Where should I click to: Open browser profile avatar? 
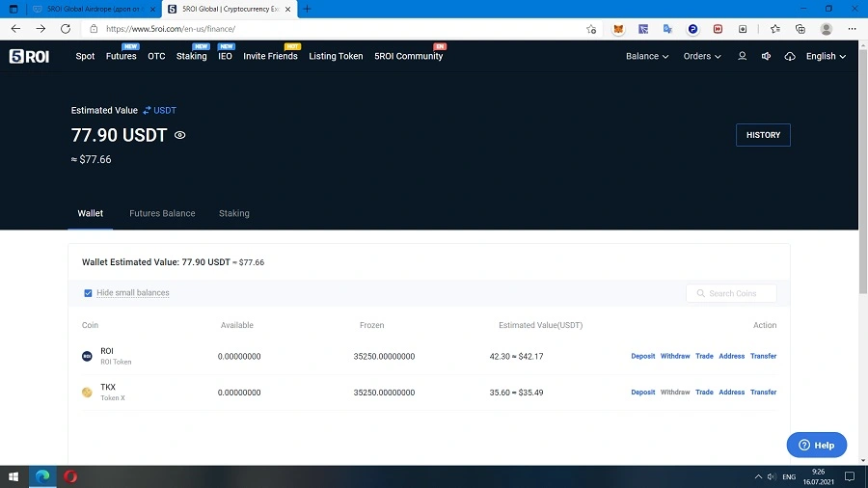(x=826, y=29)
